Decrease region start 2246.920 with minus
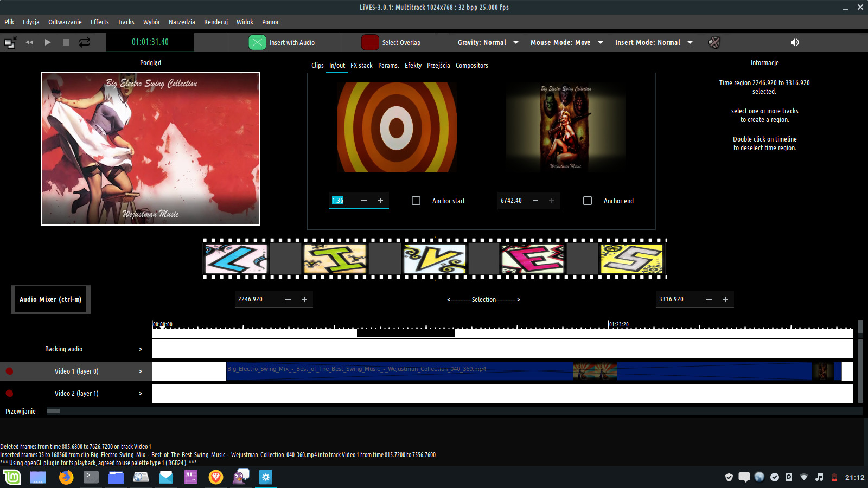Image resolution: width=868 pixels, height=488 pixels. tap(288, 299)
